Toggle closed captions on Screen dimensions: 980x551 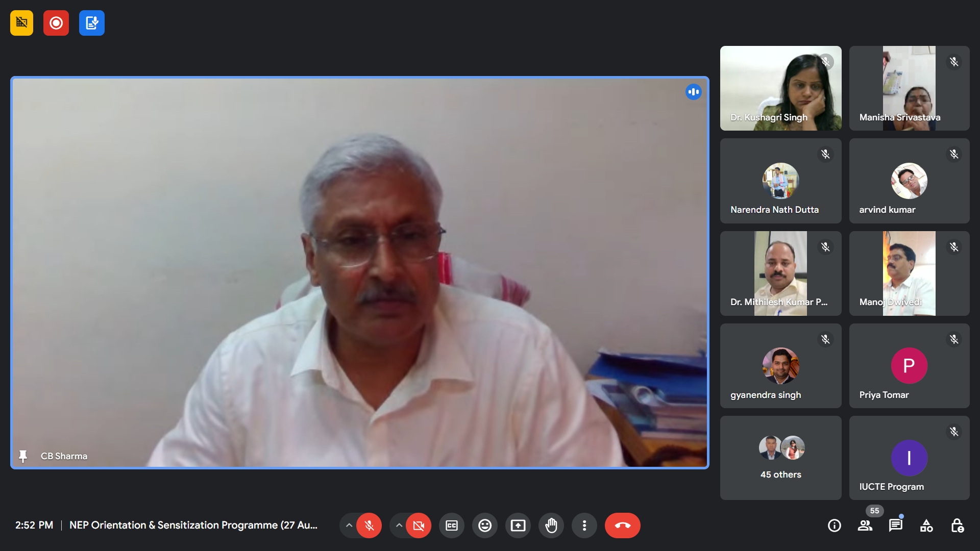point(452,525)
